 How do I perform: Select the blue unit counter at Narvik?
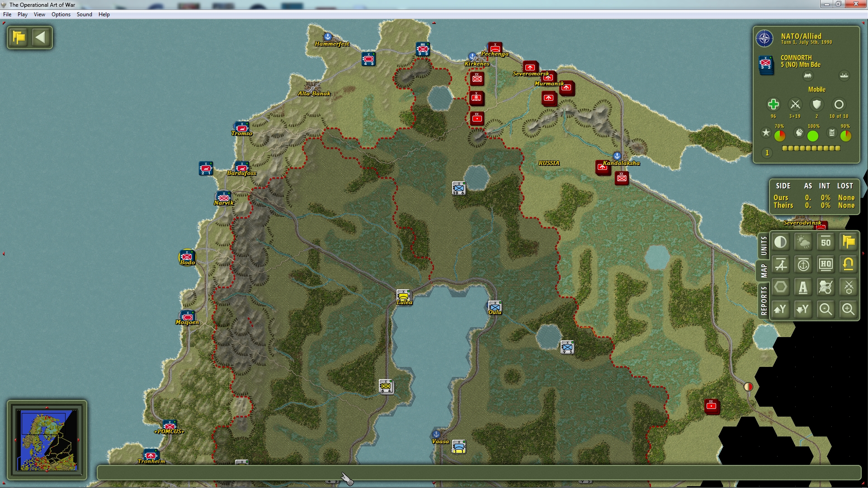(x=224, y=197)
